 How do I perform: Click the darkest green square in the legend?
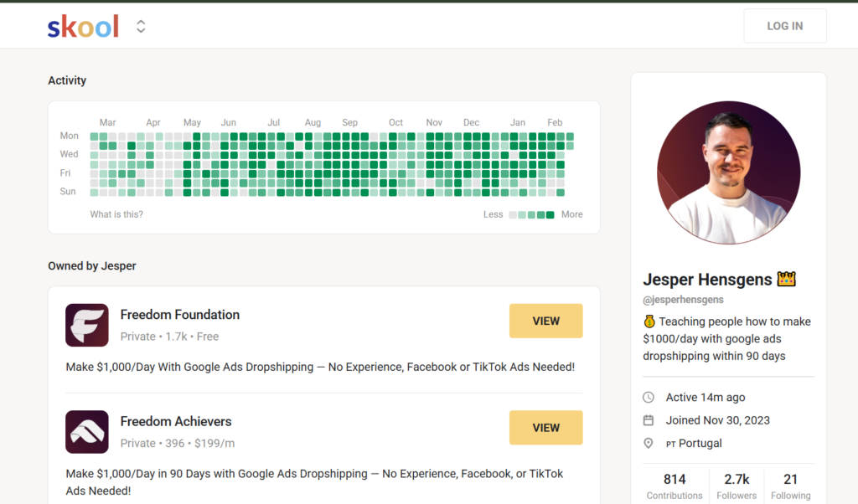coord(550,214)
